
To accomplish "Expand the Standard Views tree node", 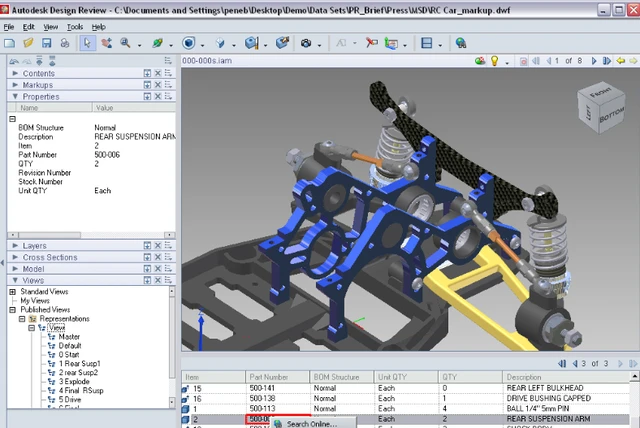I will pyautogui.click(x=14, y=291).
